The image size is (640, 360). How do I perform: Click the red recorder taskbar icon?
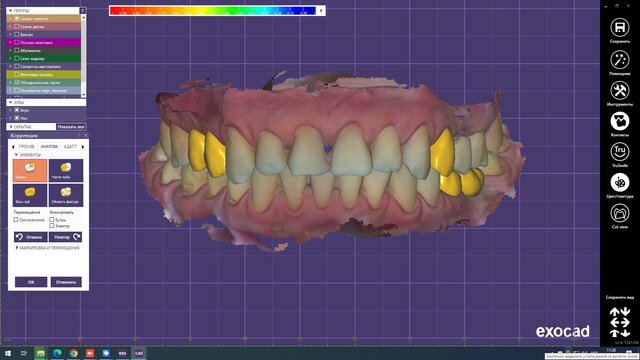[90, 353]
